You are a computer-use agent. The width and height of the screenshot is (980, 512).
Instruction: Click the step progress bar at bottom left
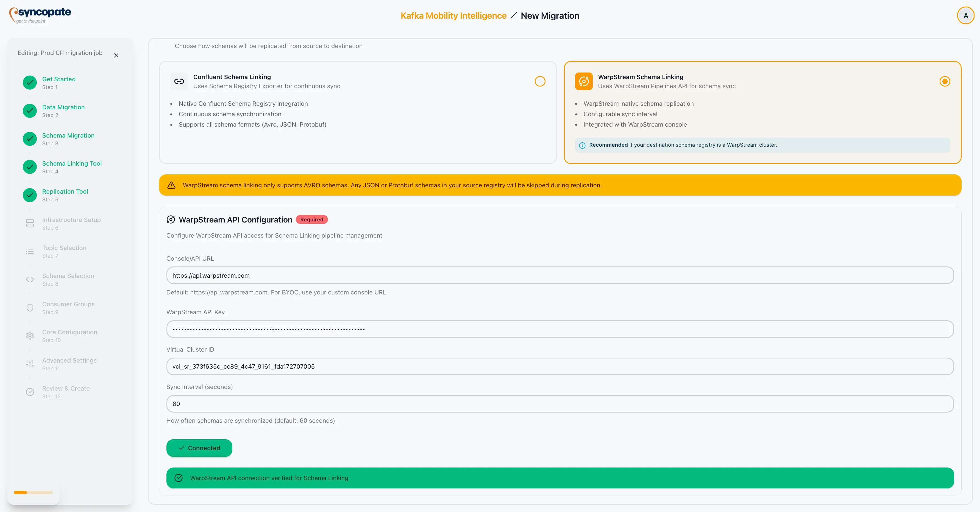pos(33,492)
